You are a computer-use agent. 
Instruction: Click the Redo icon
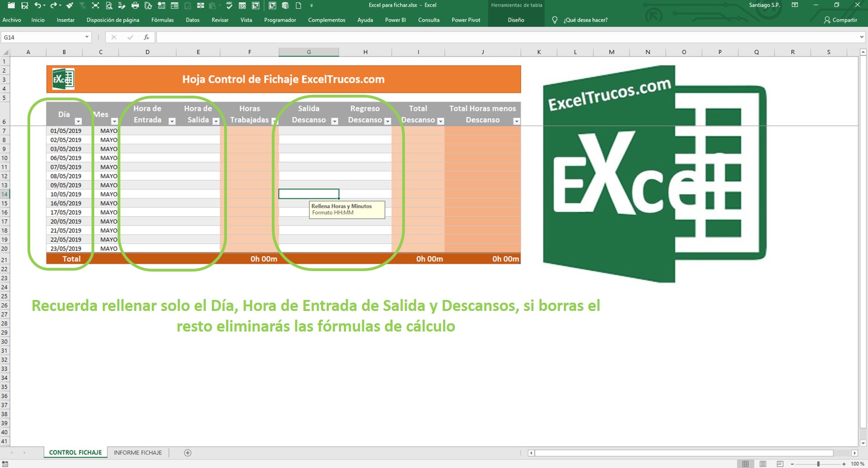53,6
